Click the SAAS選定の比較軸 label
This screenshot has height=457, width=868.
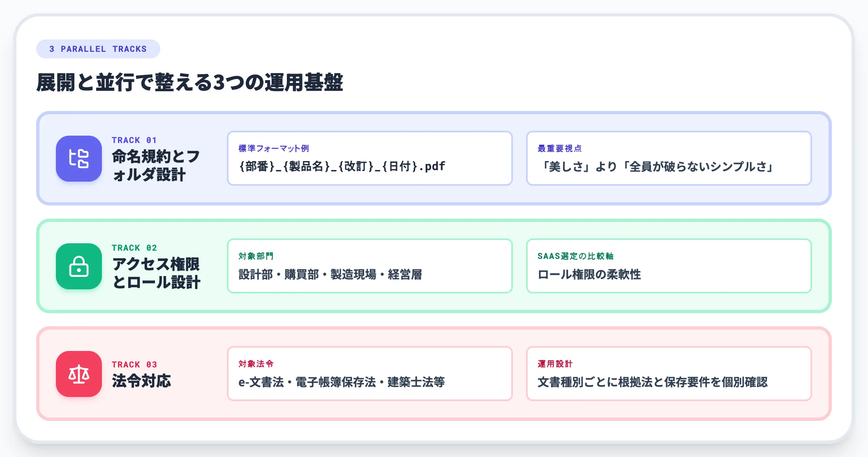tap(575, 256)
